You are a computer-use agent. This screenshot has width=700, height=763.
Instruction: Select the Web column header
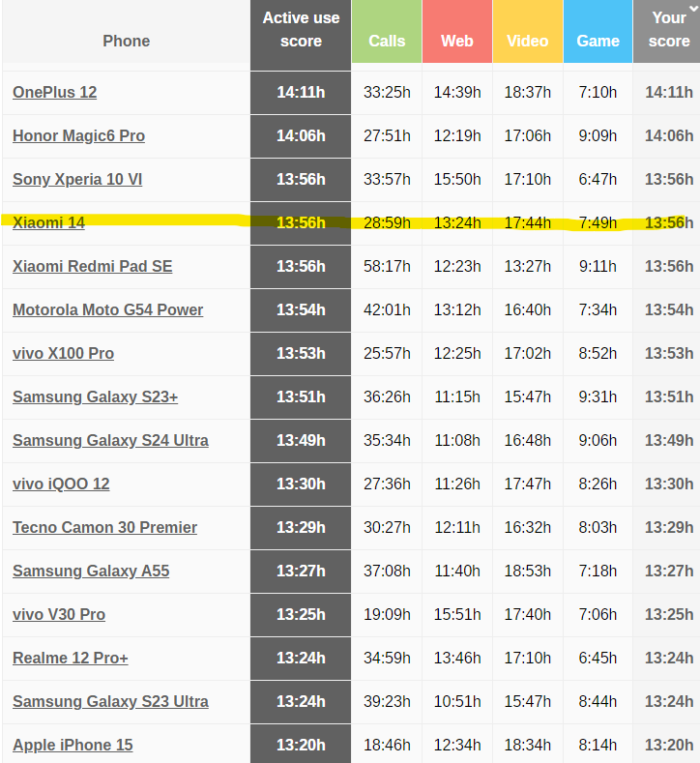pyautogui.click(x=457, y=41)
